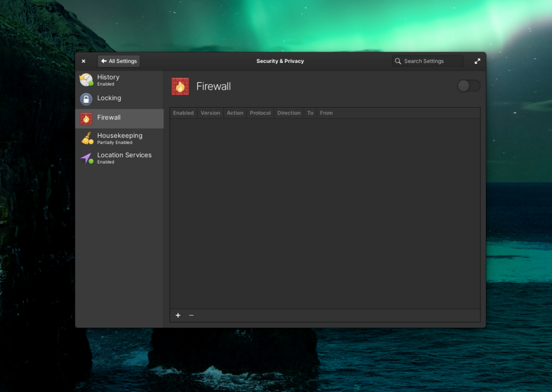Add a new firewall rule with plus

tap(178, 315)
